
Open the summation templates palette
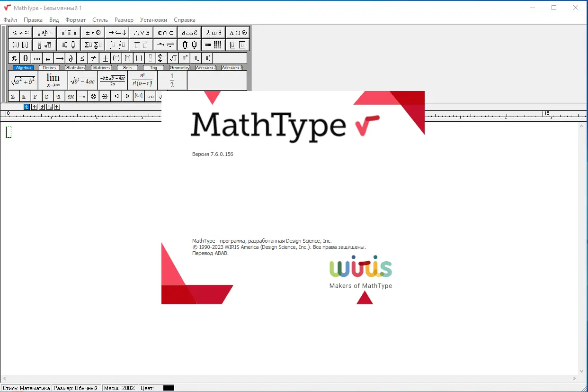pos(93,45)
